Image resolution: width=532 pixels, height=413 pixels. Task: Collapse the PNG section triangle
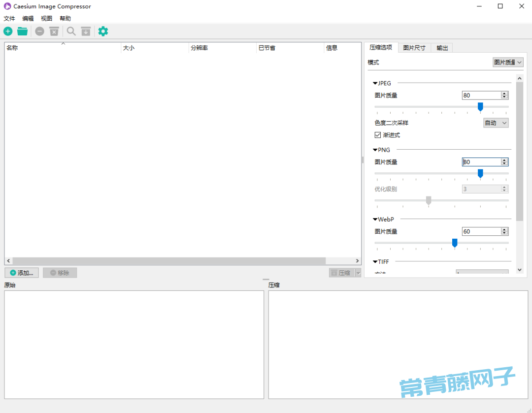[375, 150]
